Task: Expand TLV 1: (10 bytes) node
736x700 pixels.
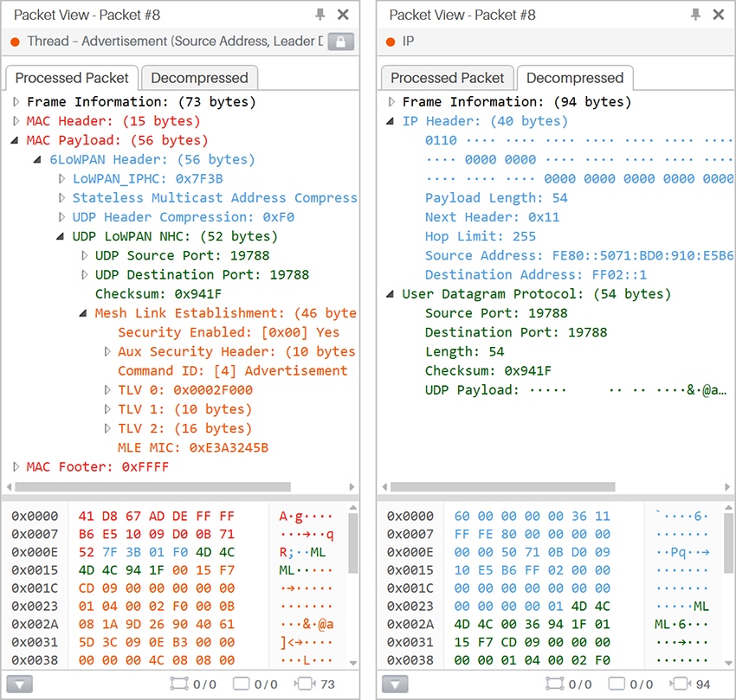Action: (x=107, y=409)
